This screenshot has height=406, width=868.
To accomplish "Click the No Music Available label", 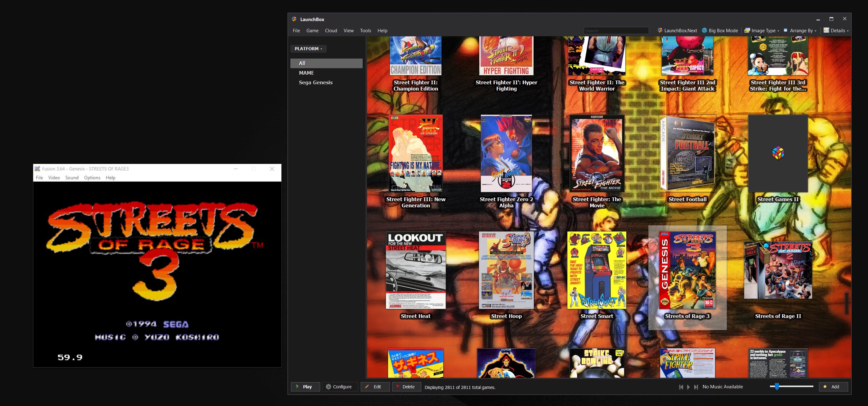I will click(x=723, y=387).
